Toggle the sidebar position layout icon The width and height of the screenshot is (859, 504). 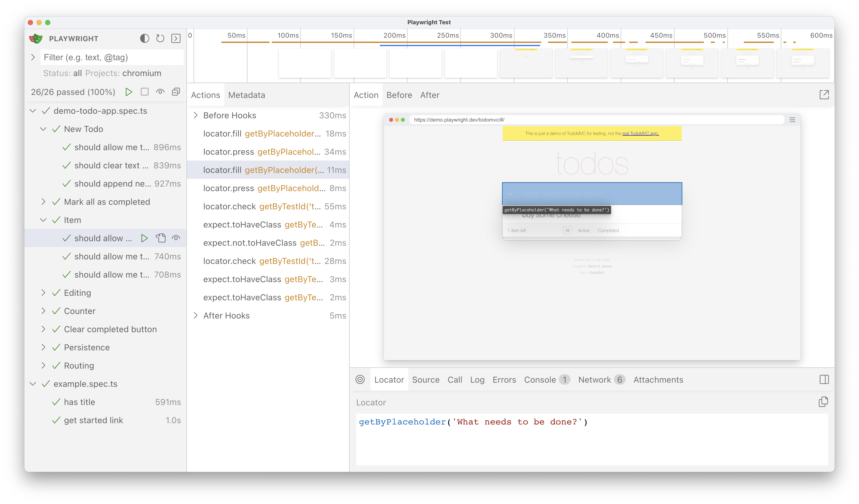click(x=824, y=379)
